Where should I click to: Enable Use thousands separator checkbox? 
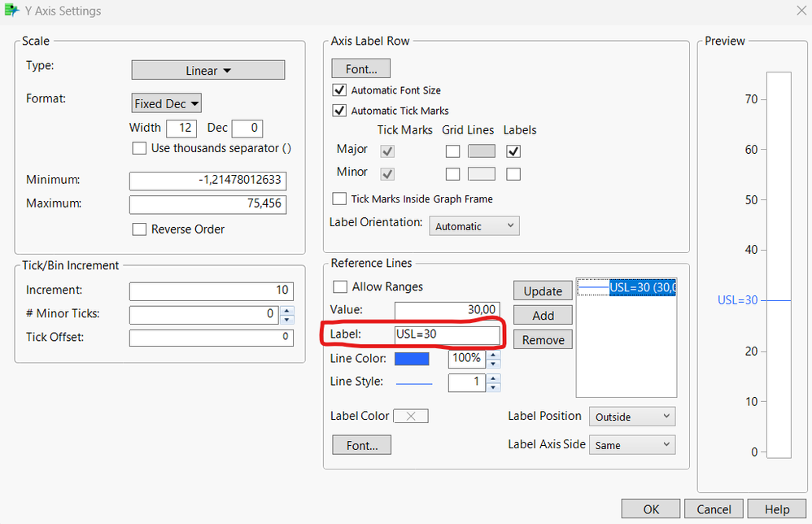click(x=139, y=148)
